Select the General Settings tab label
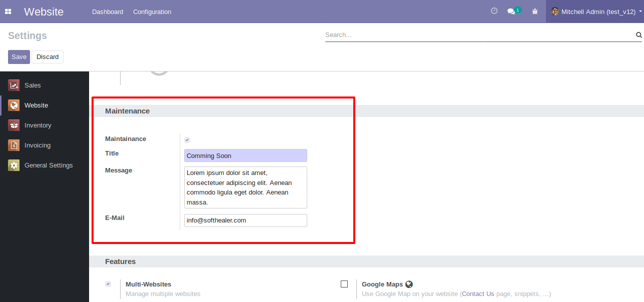 click(49, 165)
